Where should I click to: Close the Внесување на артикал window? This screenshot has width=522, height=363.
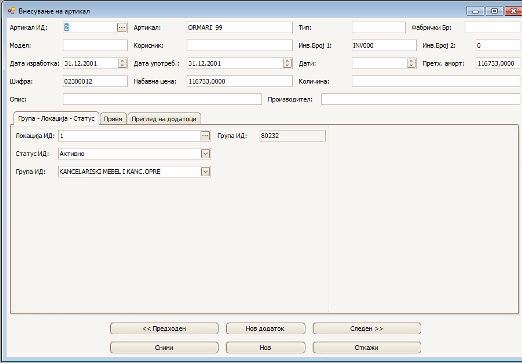pos(513,11)
